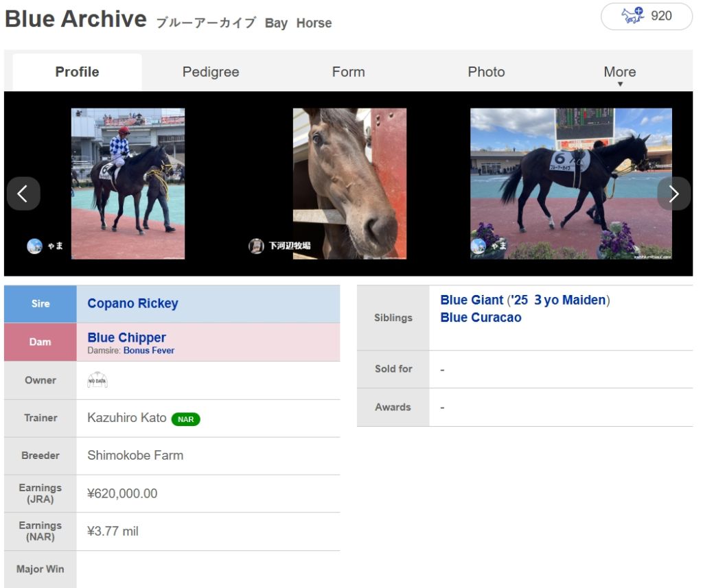This screenshot has width=703, height=588.
Task: Open sibling Blue Curacao link
Action: coord(481,318)
